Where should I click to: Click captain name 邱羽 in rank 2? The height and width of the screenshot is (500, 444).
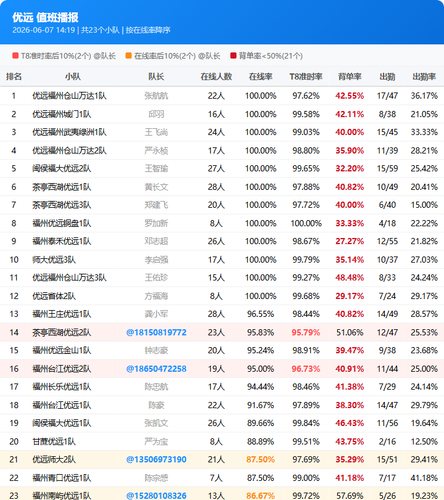[x=156, y=114]
